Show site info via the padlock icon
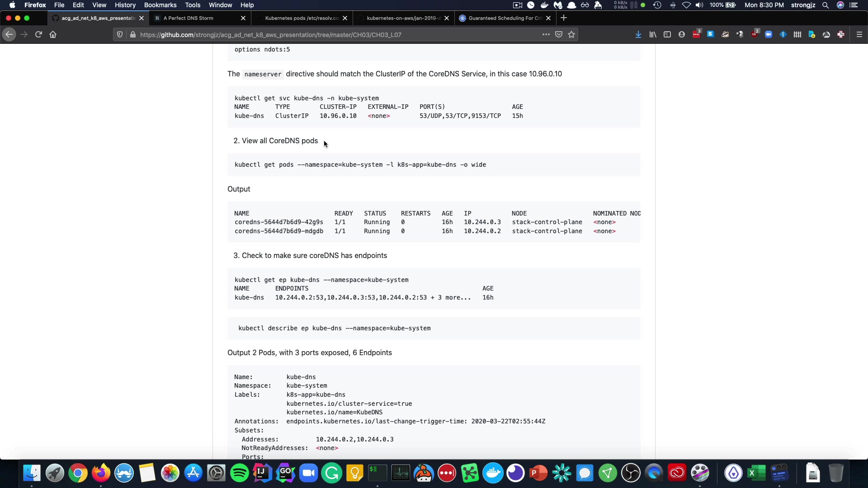This screenshot has width=868, height=488. 132,34
